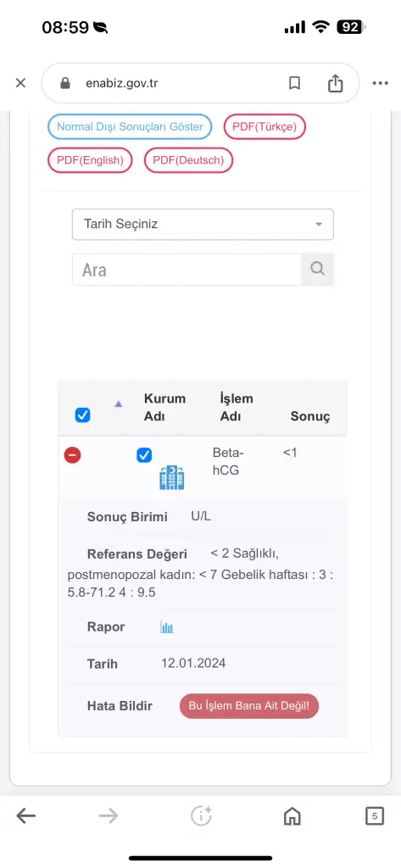
Task: Select the PDF(English) button
Action: (x=90, y=160)
